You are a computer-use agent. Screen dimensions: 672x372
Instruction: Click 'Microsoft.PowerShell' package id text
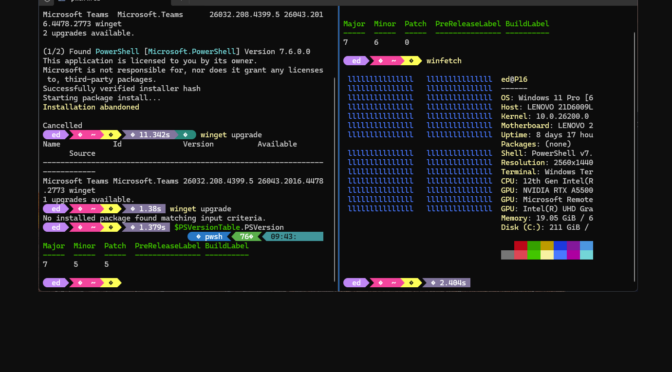192,51
